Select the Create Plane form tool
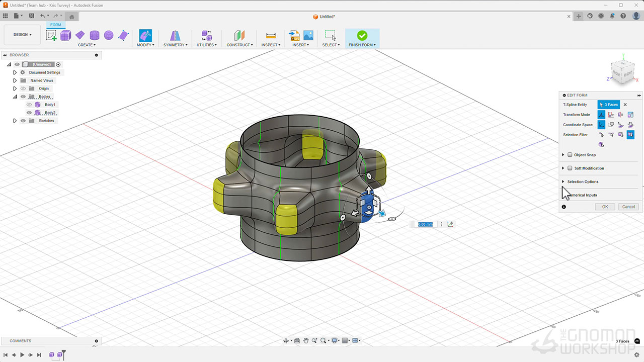644x362 pixels. (x=80, y=35)
